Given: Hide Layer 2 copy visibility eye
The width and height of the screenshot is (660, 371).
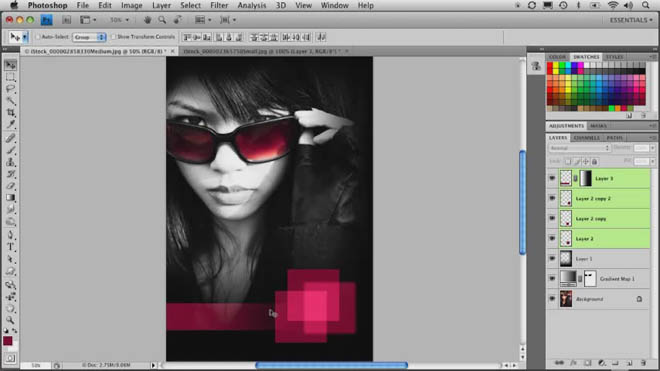Looking at the screenshot, I should coord(552,219).
